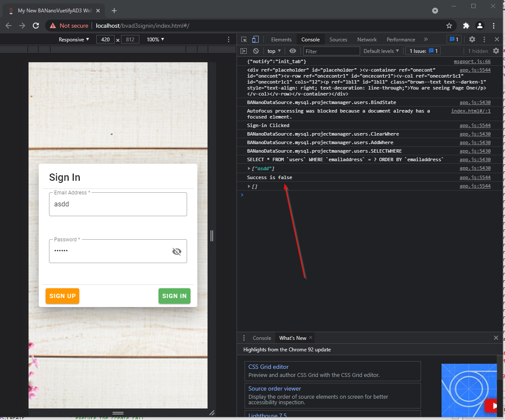
Task: Click the viewport right resize handle
Action: [x=212, y=236]
